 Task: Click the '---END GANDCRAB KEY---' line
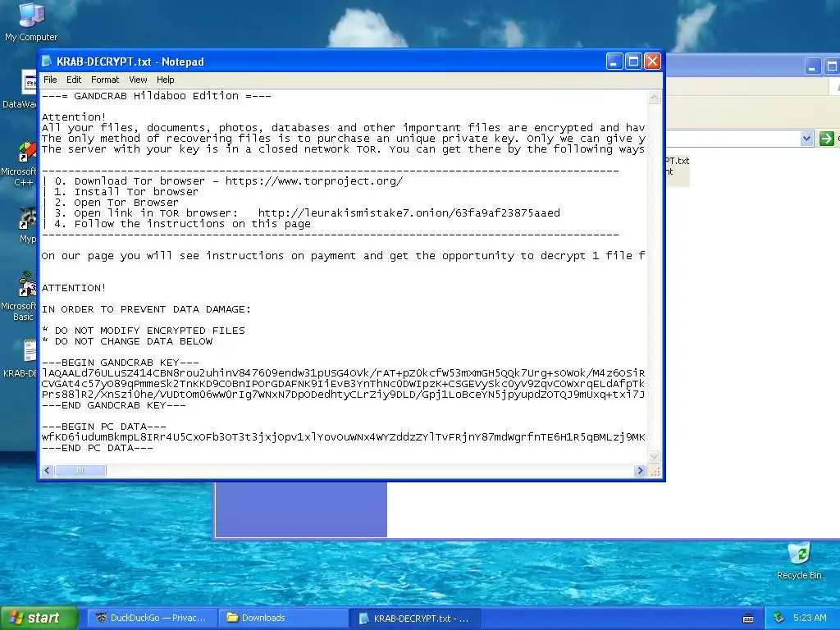(x=113, y=405)
